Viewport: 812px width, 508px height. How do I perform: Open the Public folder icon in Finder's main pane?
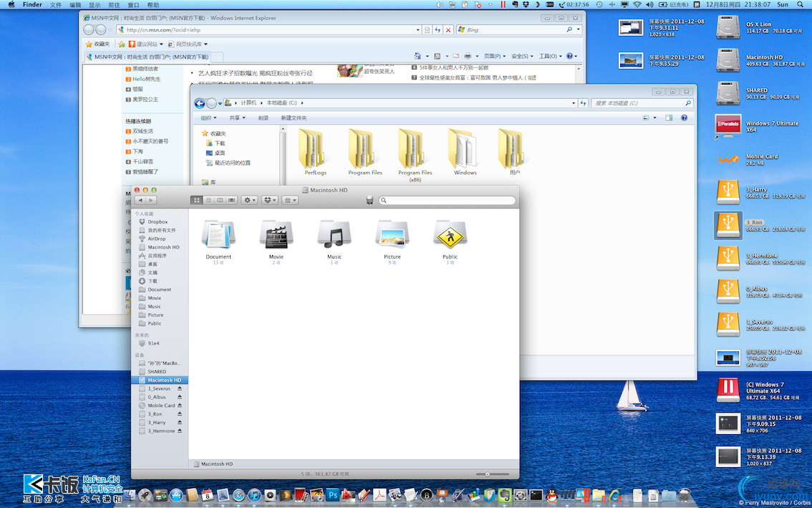pos(450,234)
